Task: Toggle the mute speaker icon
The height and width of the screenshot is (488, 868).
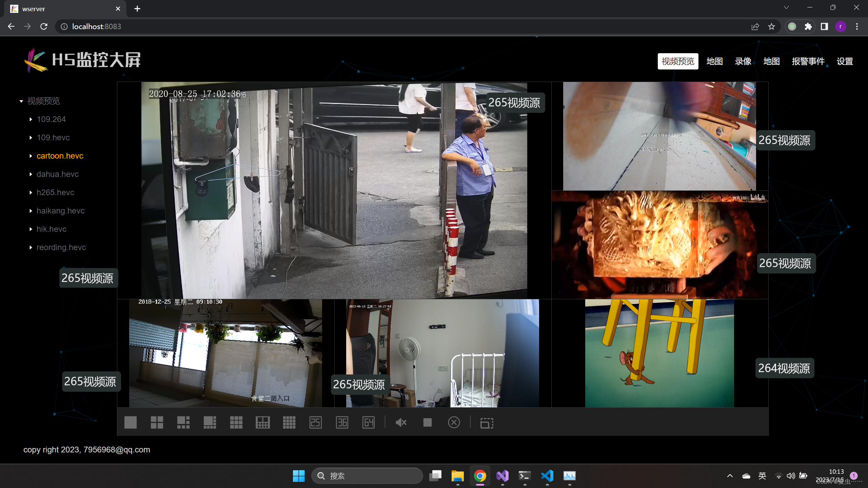Action: pyautogui.click(x=401, y=423)
